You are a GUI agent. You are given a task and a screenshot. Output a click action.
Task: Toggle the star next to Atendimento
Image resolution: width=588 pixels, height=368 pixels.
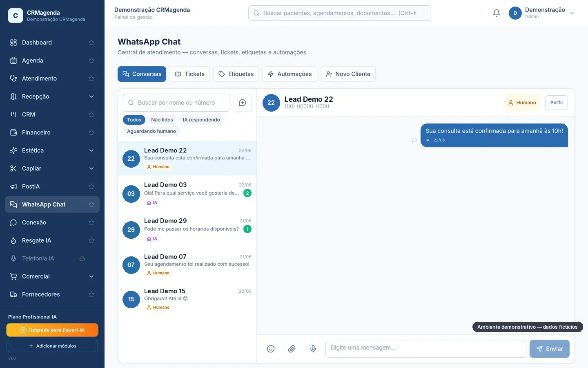(91, 79)
